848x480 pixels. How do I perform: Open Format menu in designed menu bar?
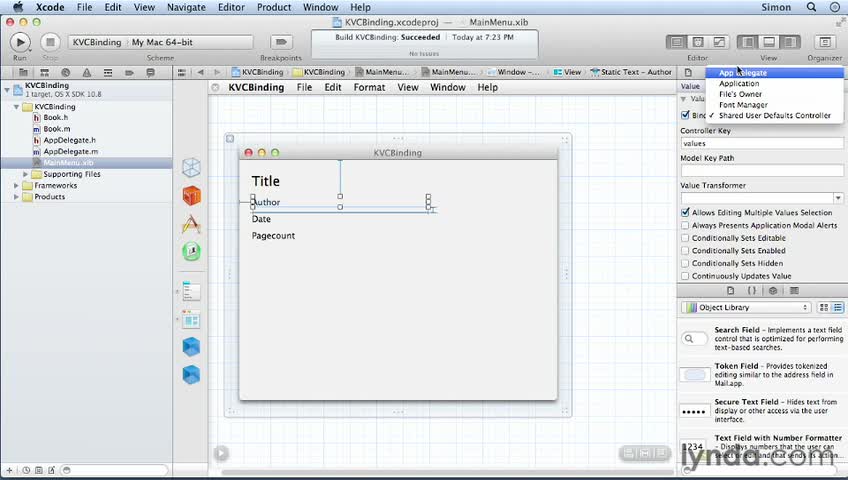[369, 87]
